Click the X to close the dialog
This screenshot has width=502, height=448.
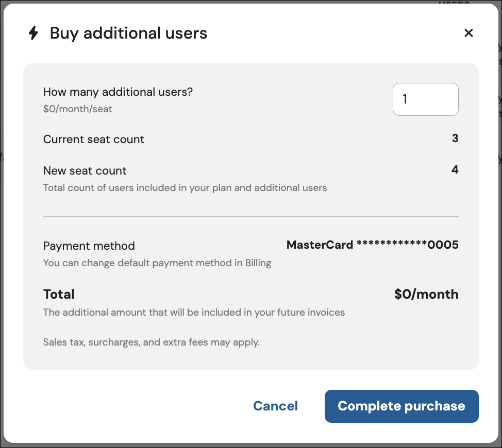pyautogui.click(x=468, y=32)
